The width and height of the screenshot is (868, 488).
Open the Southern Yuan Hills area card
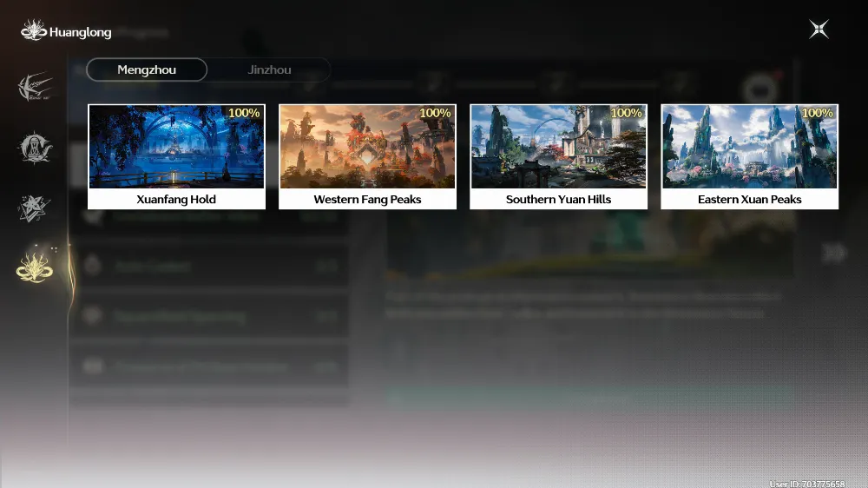pyautogui.click(x=558, y=157)
